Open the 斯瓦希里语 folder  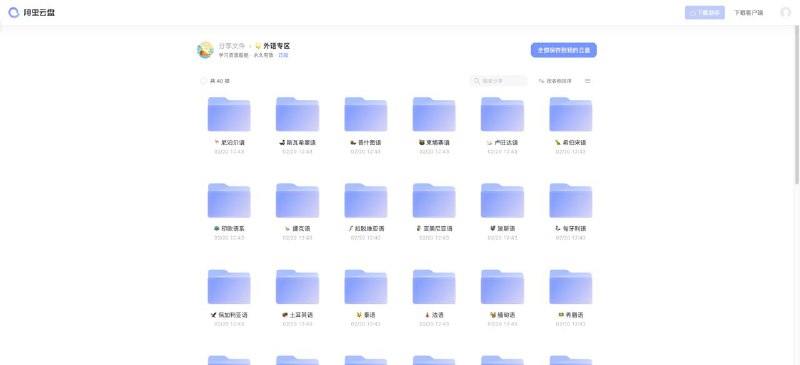[297, 114]
